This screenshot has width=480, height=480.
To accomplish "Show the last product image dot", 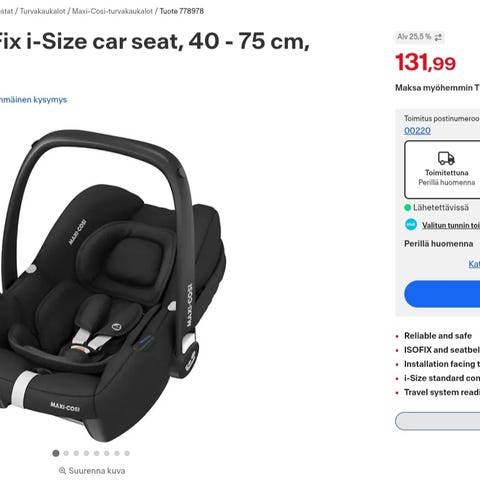I will [x=127, y=453].
